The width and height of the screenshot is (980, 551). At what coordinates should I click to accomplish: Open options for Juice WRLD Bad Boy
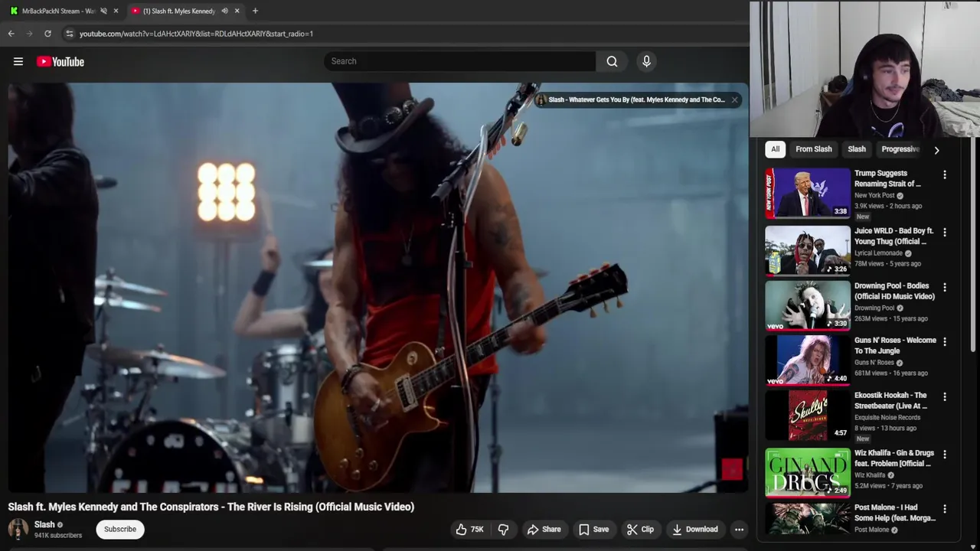(945, 232)
